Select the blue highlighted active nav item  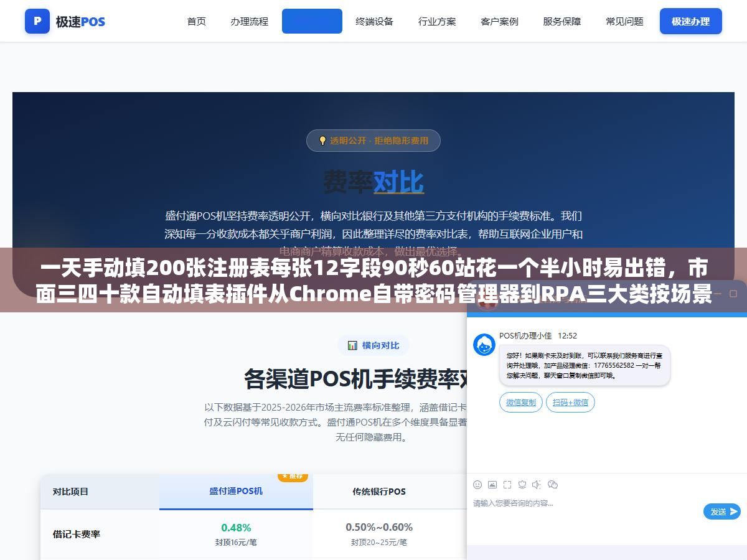(312, 21)
